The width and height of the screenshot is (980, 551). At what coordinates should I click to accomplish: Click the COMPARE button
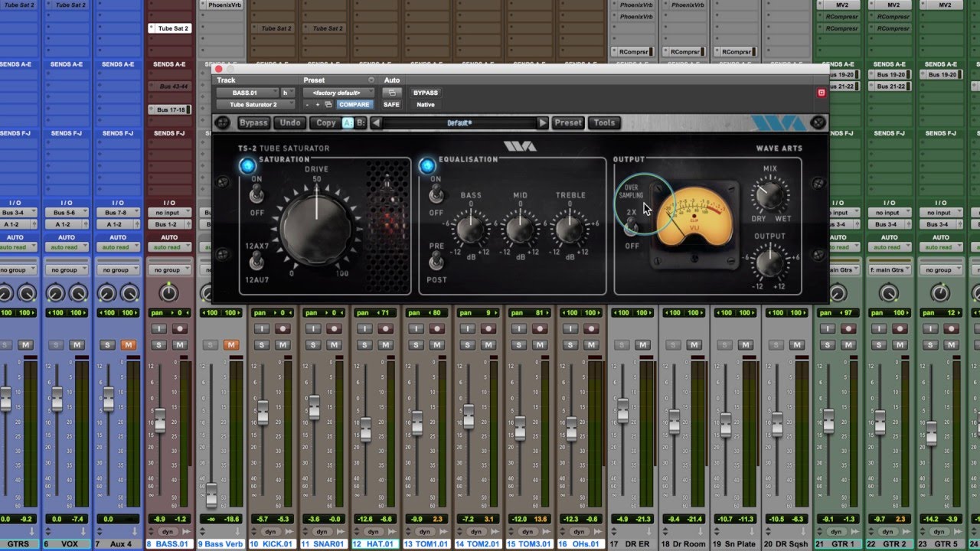354,105
